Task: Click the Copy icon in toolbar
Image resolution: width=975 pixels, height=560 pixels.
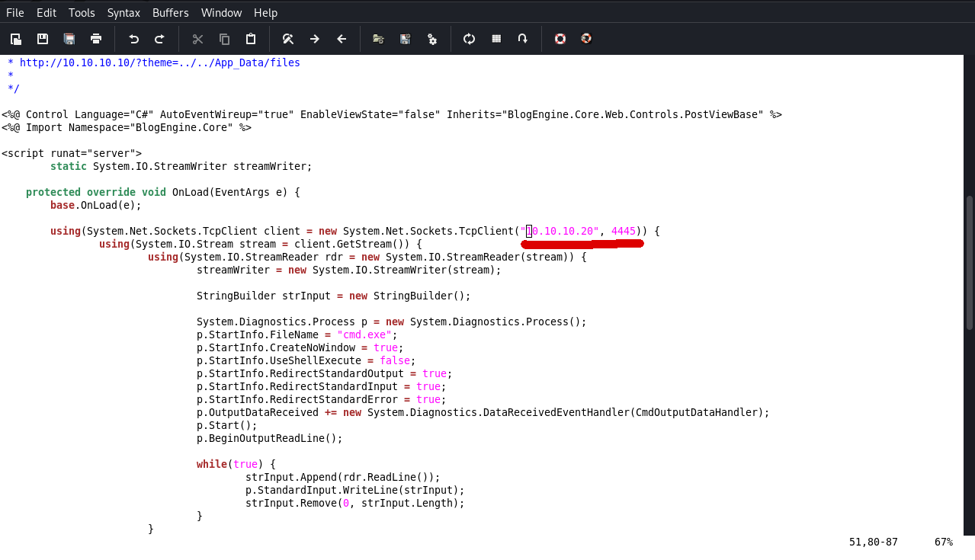Action: [224, 39]
